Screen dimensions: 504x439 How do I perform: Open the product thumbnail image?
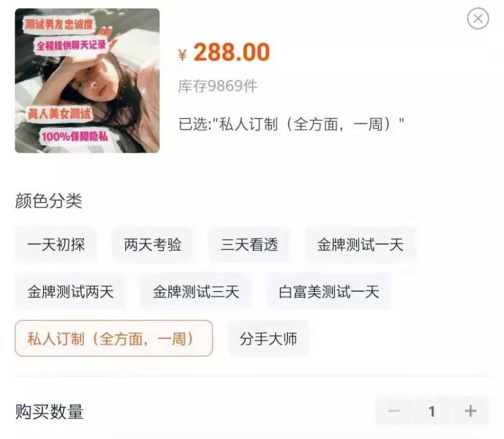click(x=87, y=81)
